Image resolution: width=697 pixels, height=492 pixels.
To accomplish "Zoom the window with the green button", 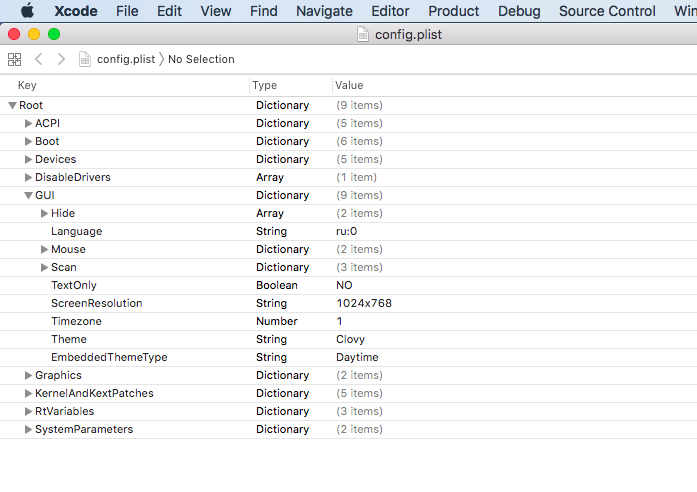I will (54, 34).
